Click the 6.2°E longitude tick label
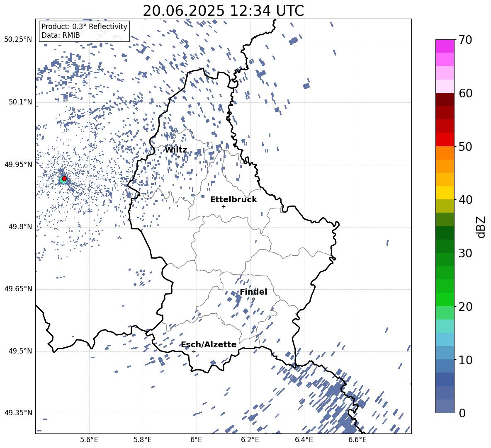 pyautogui.click(x=250, y=440)
